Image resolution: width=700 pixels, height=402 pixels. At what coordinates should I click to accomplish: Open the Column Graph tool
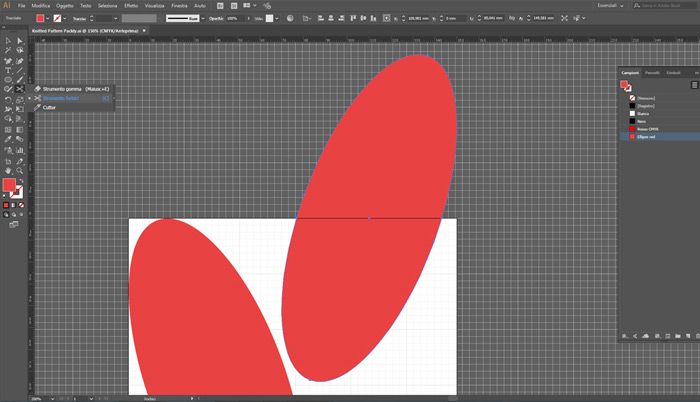click(20, 151)
